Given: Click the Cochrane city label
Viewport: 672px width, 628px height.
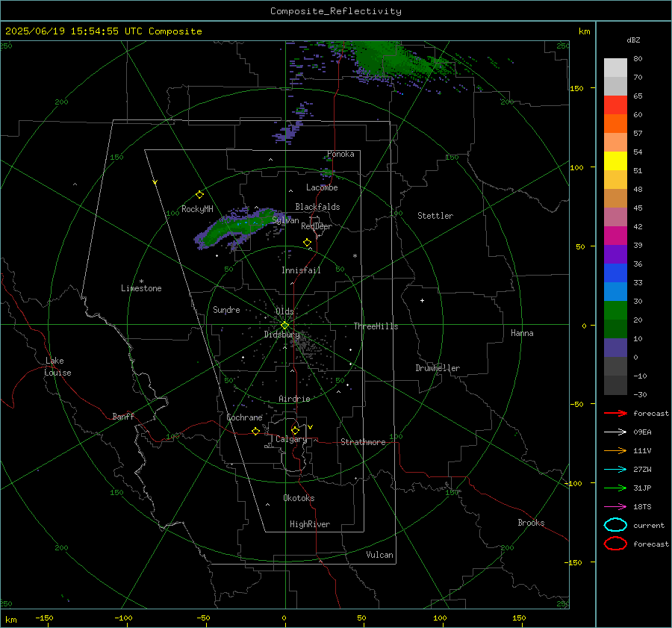Looking at the screenshot, I should 244,417.
